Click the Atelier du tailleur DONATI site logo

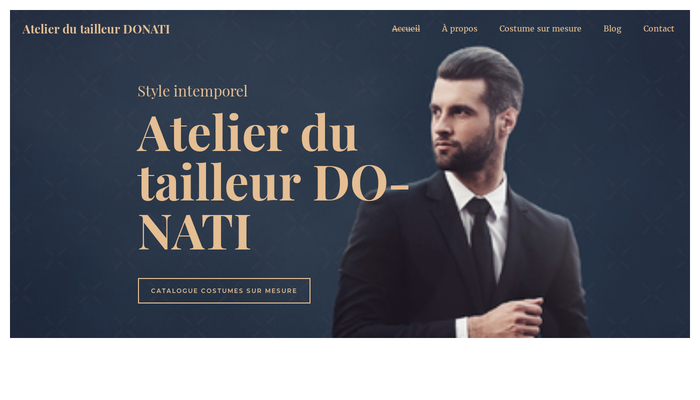(x=96, y=29)
